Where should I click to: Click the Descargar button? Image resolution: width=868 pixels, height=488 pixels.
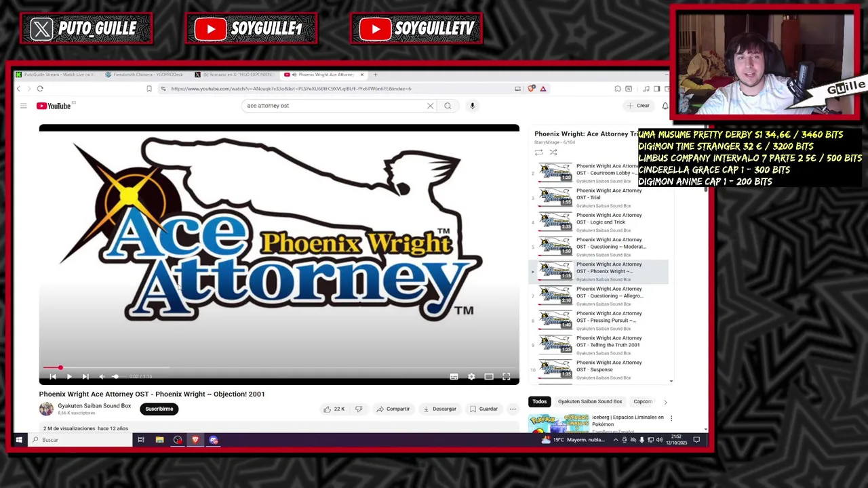[x=439, y=409]
